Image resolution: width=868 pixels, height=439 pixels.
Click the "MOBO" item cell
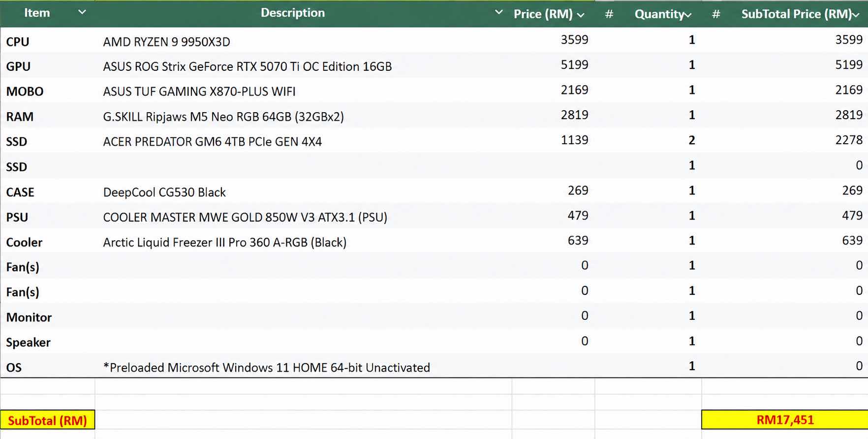pyautogui.click(x=25, y=92)
